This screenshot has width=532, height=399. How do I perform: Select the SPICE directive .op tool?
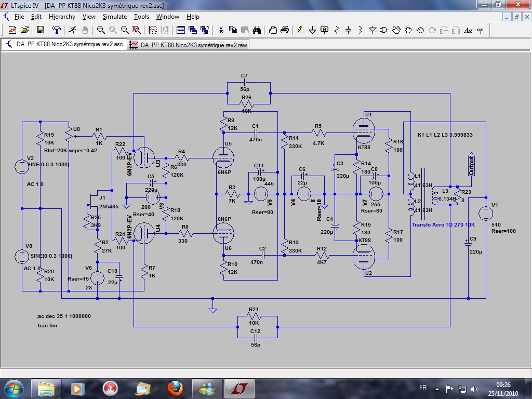pos(480,30)
